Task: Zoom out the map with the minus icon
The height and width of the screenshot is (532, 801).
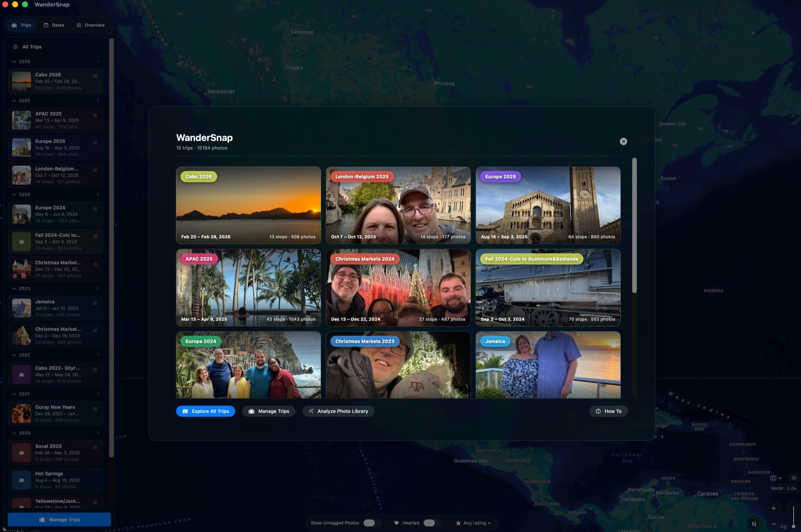Action: coord(773,524)
